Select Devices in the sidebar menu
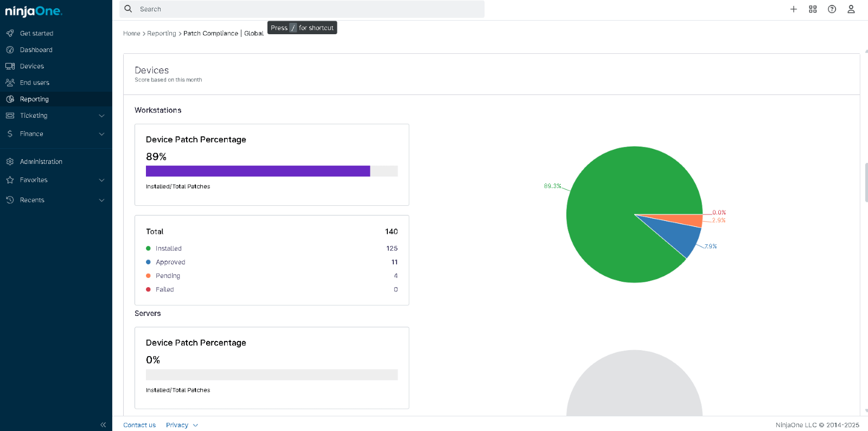This screenshot has width=868, height=431. click(31, 66)
